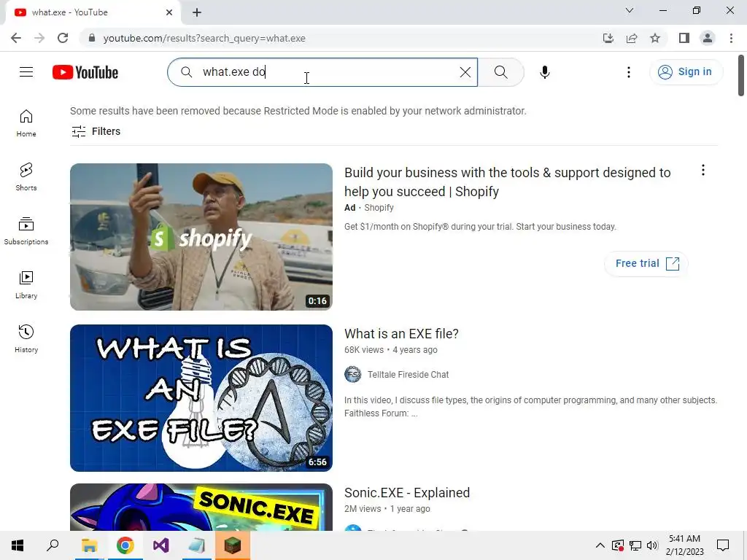
Task: Start voice search with the microphone icon
Action: point(544,72)
